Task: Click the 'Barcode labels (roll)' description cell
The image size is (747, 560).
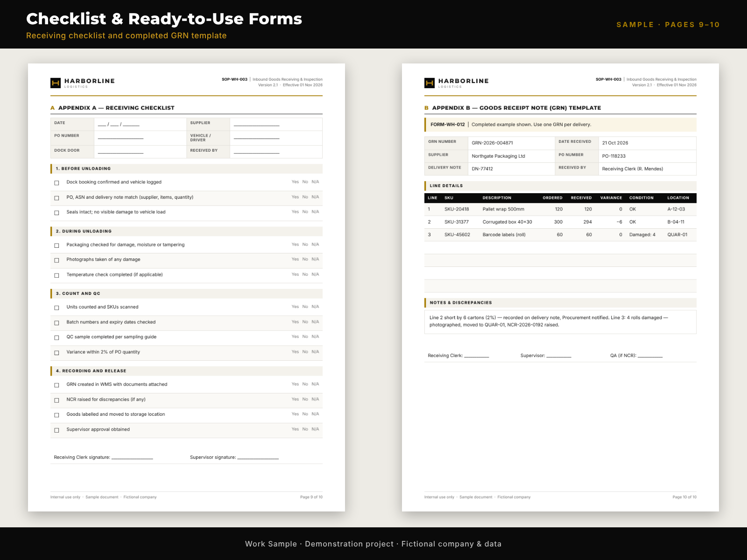Action: tap(504, 235)
